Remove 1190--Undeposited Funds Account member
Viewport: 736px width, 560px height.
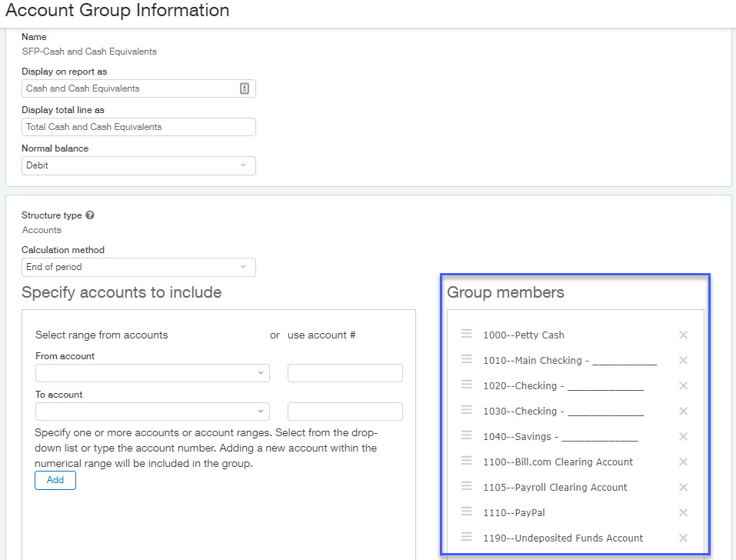(683, 538)
